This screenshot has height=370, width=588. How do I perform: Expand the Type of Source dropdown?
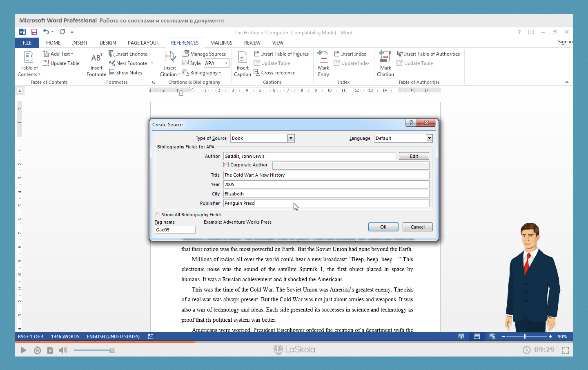click(291, 138)
